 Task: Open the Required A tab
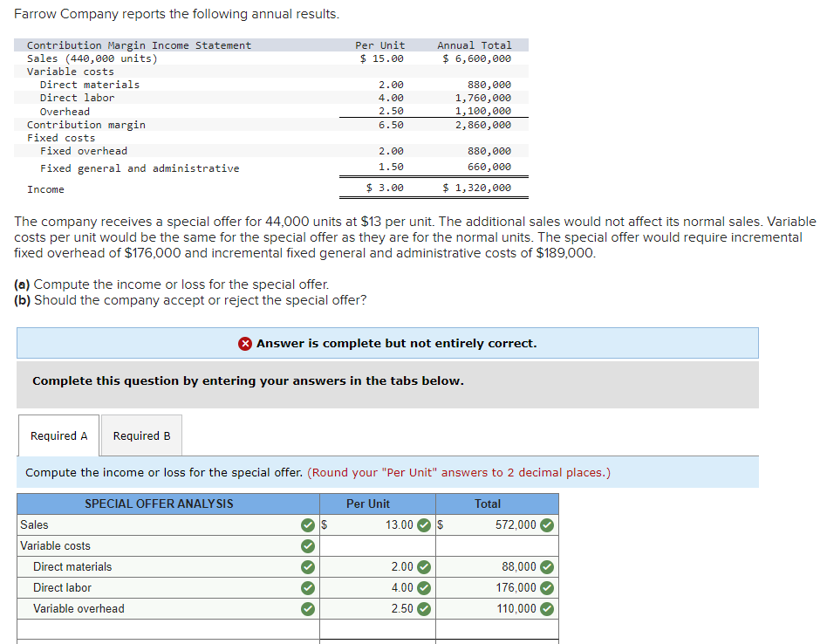pos(58,435)
